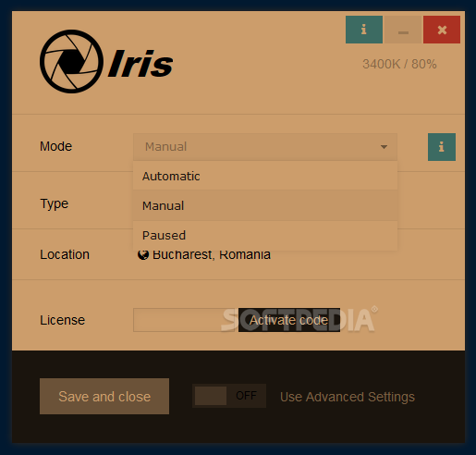
Task: Click the info icon beside Mode dropdown
Action: point(442,147)
